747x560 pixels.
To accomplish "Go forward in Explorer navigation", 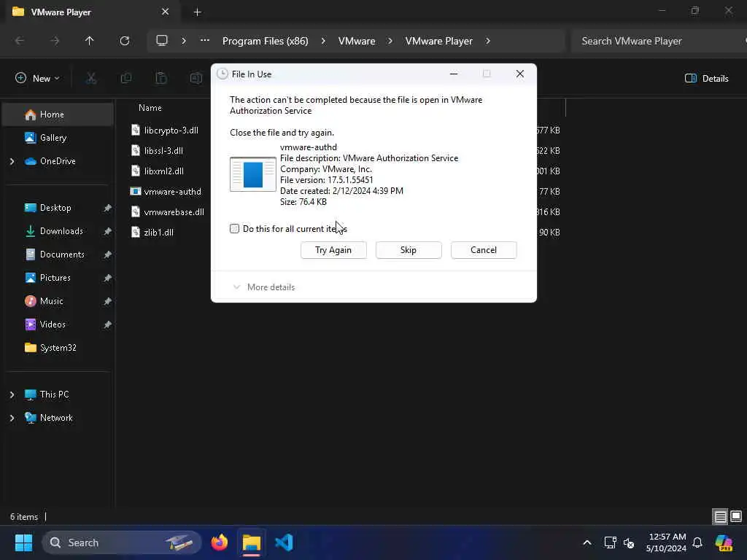I will pos(55,41).
